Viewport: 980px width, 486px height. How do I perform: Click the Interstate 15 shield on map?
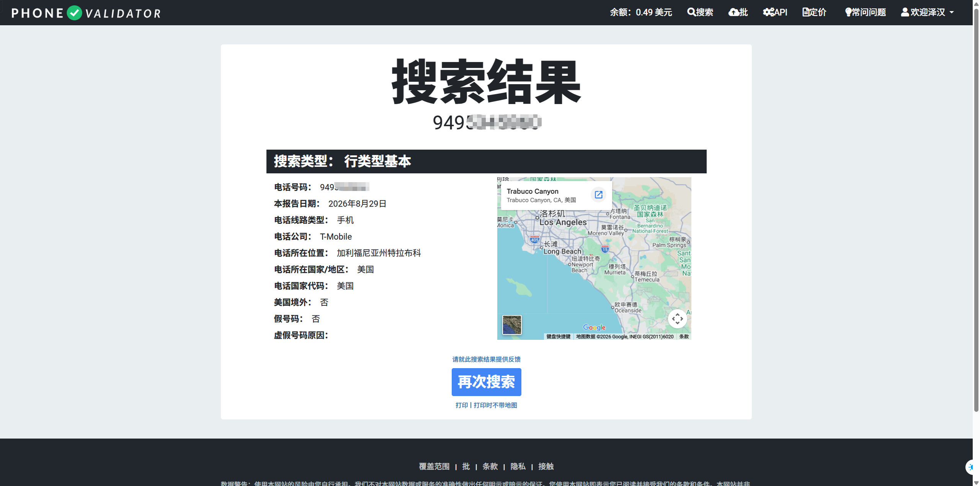coord(605,250)
